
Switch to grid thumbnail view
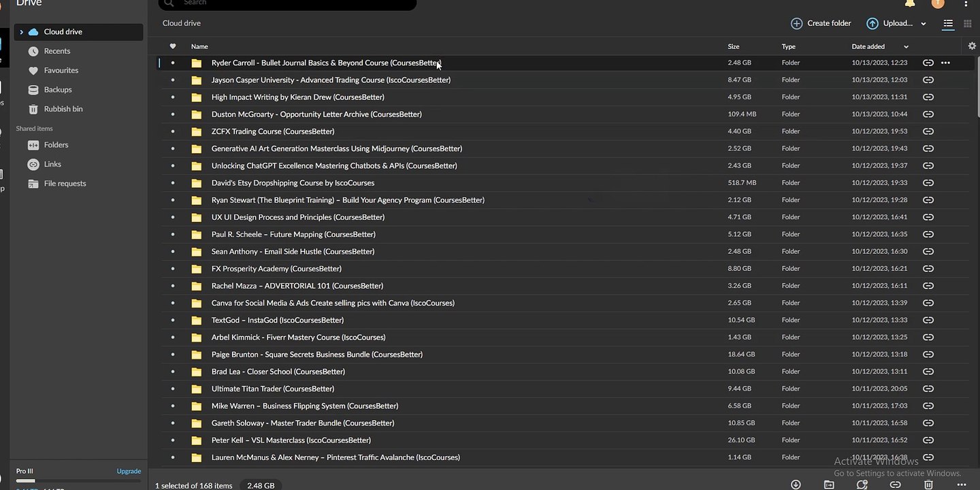968,24
